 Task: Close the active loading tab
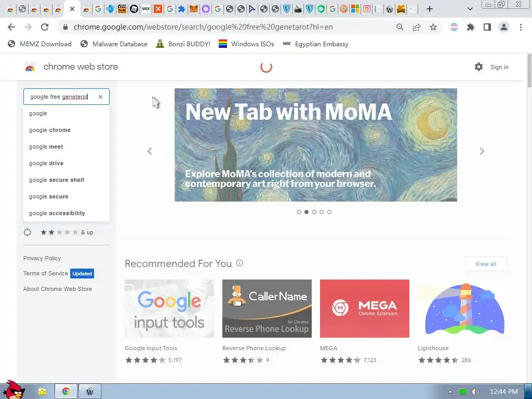(72, 9)
